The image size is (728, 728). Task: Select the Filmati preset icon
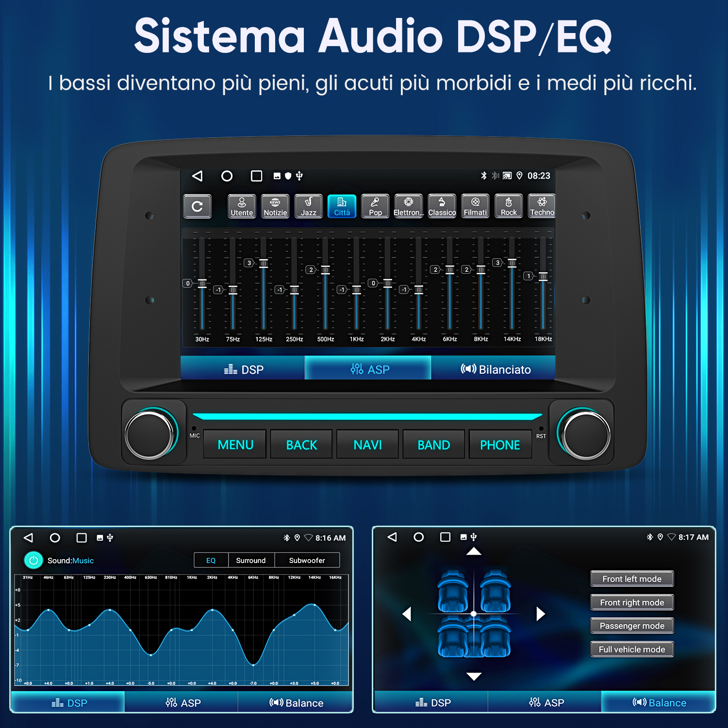click(x=475, y=206)
